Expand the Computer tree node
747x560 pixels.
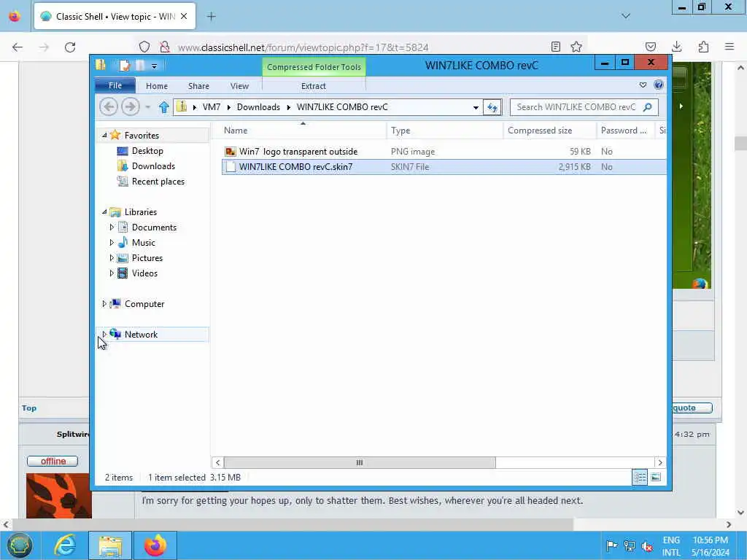coord(104,304)
